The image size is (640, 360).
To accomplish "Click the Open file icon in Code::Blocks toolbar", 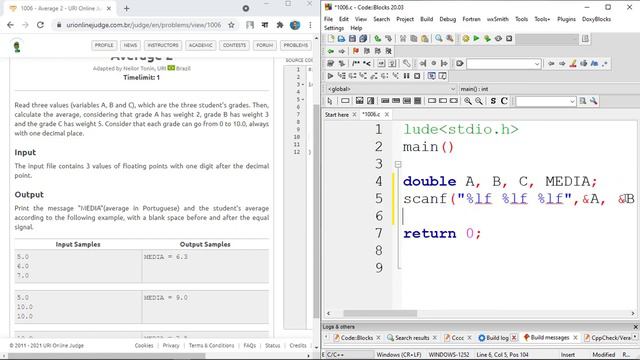I will coord(341,38).
